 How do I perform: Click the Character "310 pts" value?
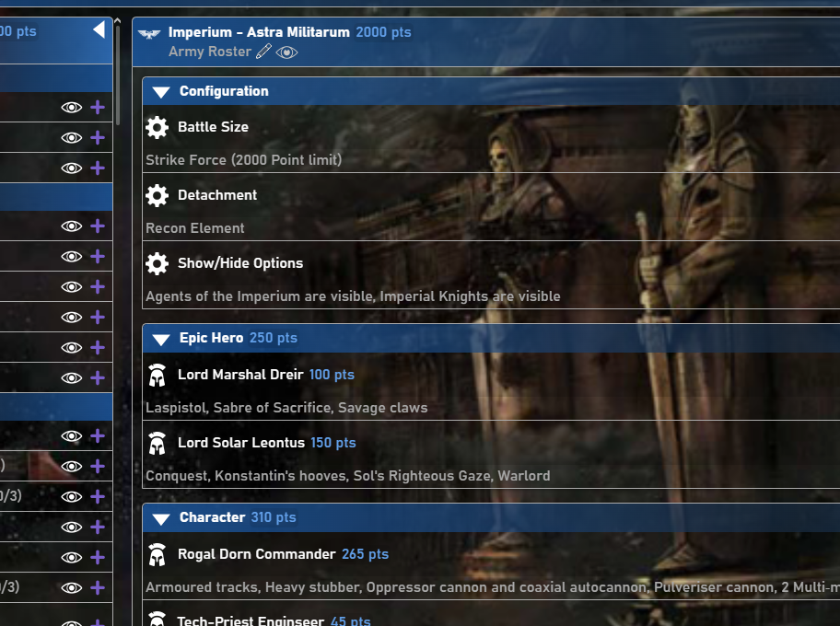pos(274,517)
